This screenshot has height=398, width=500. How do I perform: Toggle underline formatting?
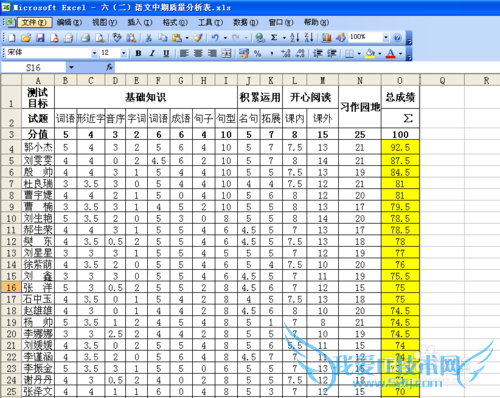166,53
